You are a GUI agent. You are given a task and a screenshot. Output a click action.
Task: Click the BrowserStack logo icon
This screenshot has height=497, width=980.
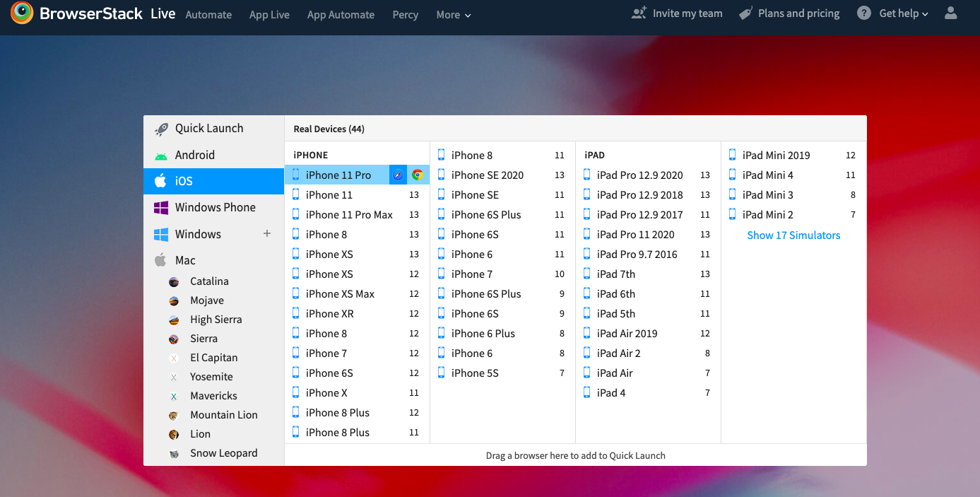22,13
